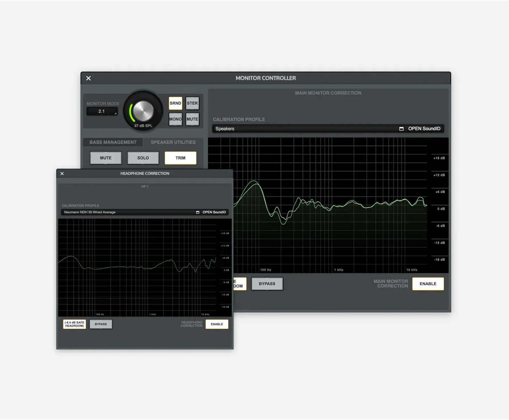The width and height of the screenshot is (509, 420).
Task: Click the bass management SOLO button
Action: [143, 158]
